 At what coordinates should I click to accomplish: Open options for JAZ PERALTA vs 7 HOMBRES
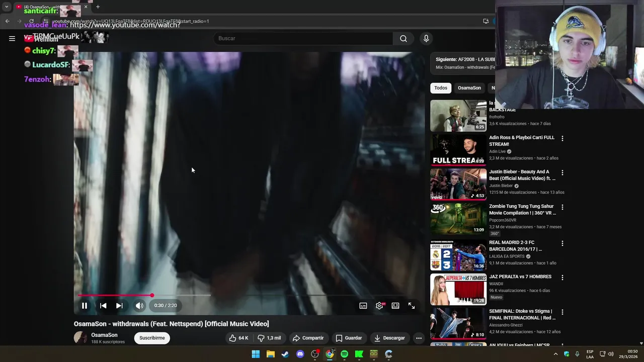tap(562, 278)
